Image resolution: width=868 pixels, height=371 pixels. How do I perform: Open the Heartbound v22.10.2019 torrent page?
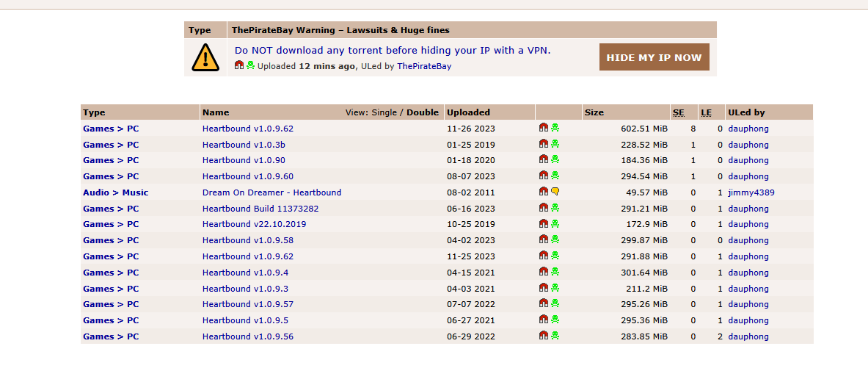[254, 224]
